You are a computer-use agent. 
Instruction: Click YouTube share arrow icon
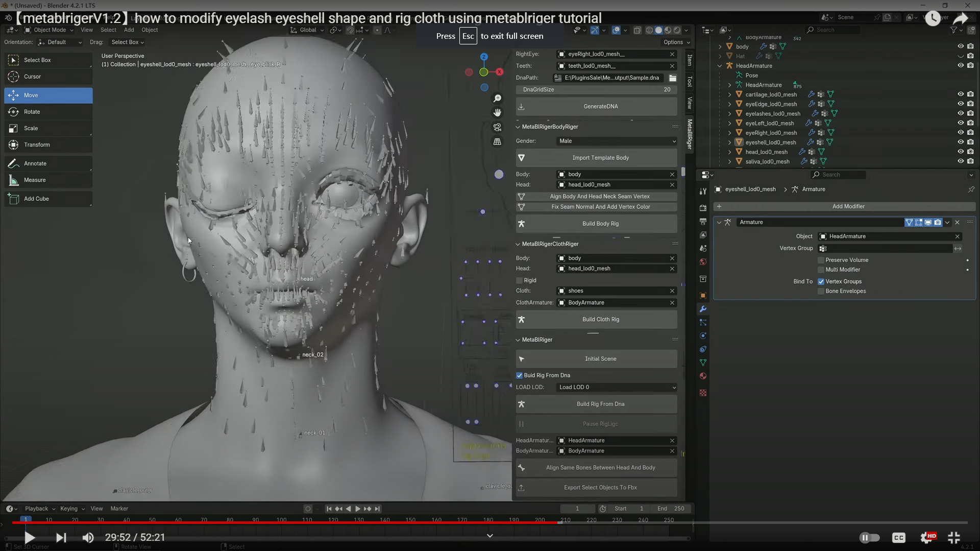tap(961, 18)
